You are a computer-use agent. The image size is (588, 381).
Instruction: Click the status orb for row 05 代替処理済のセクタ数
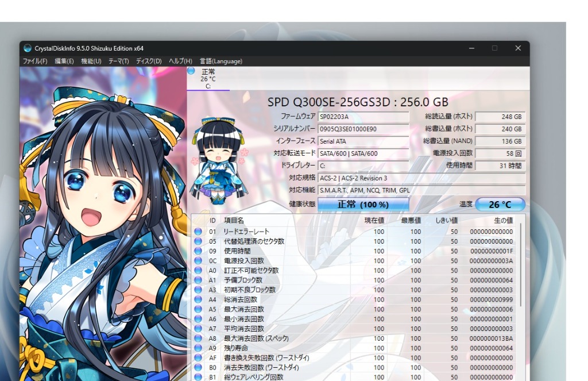198,241
